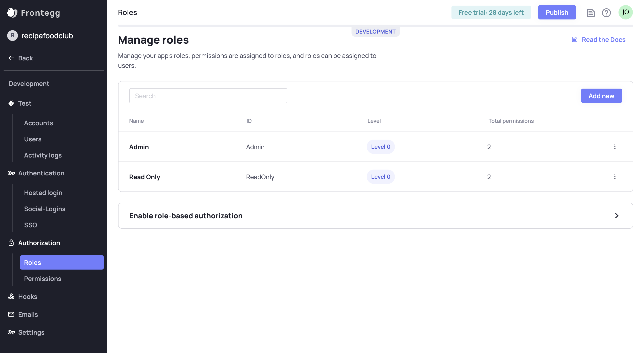This screenshot has width=644, height=353.
Task: Open Accounts in the sidebar
Action: 38,123
